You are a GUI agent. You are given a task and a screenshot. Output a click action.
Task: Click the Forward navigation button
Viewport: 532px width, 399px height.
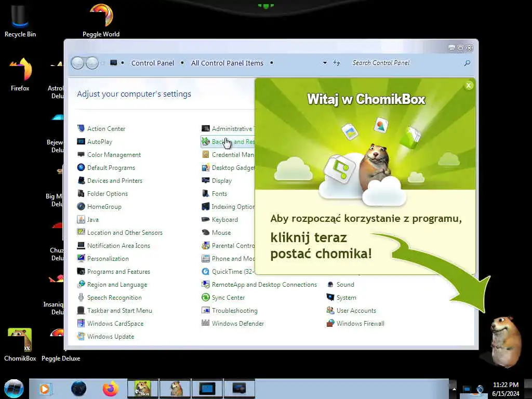click(92, 63)
